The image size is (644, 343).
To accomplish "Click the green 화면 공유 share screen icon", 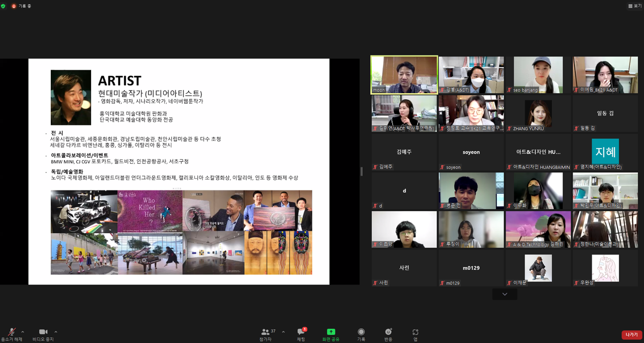I will tap(331, 332).
